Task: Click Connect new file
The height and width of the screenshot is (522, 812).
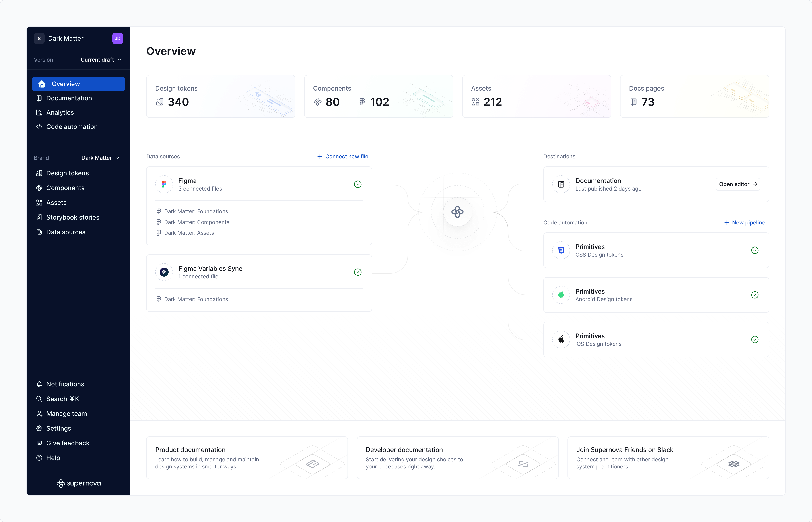Action: point(343,156)
